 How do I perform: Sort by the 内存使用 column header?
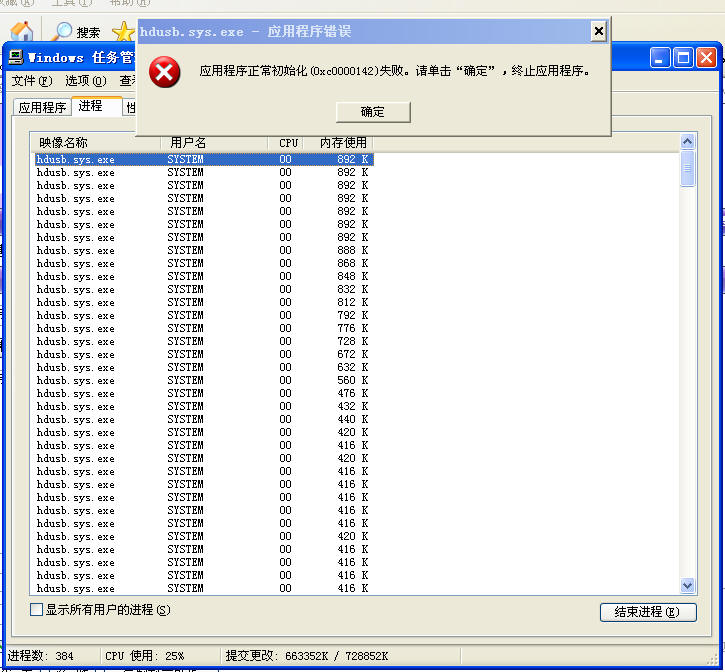pos(338,142)
